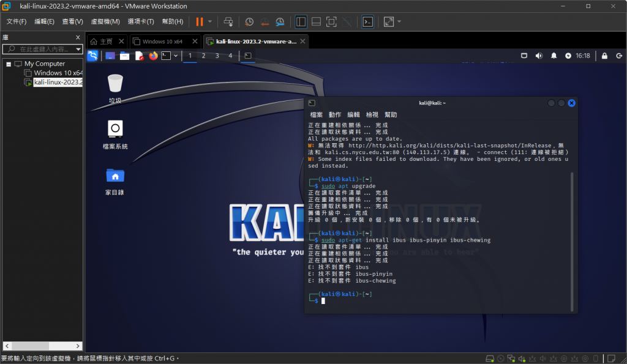Switch to Kali workspace 3
The width and height of the screenshot is (627, 364).
coord(217,56)
